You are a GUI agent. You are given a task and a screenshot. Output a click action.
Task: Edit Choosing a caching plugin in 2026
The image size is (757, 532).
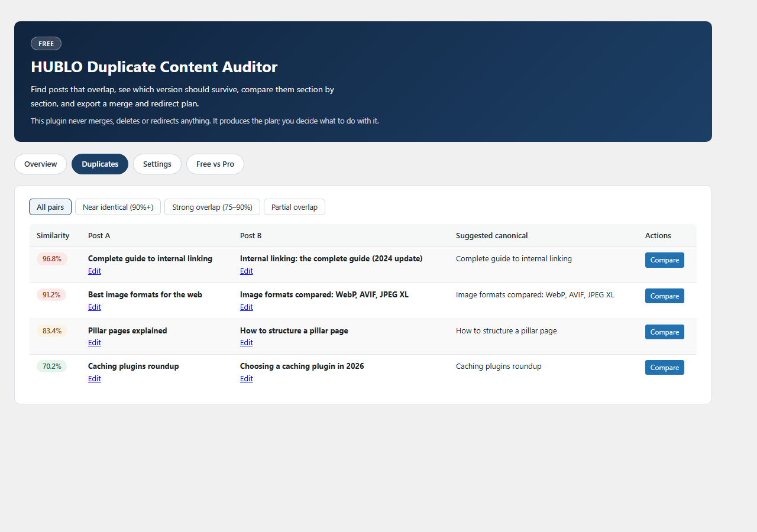247,379
